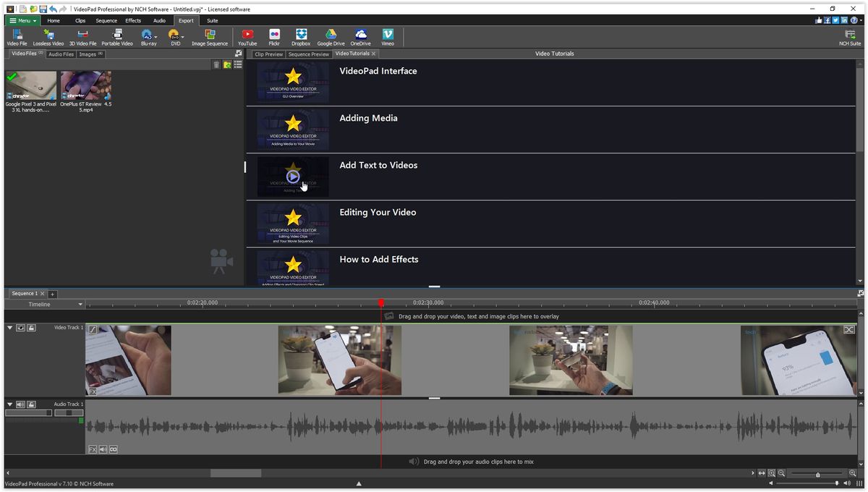Collapse Video Track 1 with its arrow
This screenshot has width=868, height=492.
(x=9, y=328)
